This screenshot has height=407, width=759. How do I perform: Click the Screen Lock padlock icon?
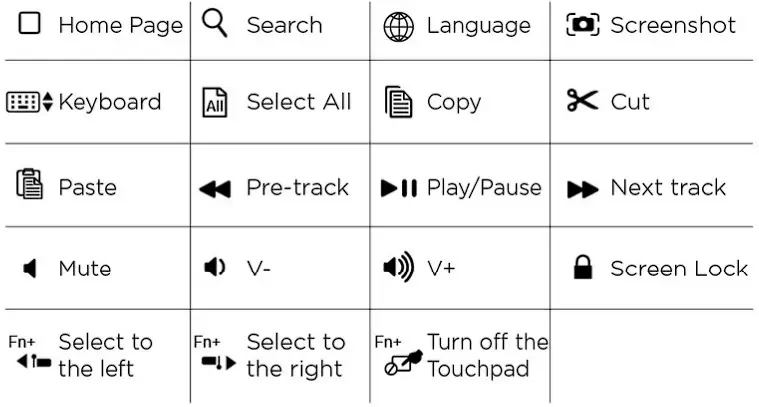point(582,267)
